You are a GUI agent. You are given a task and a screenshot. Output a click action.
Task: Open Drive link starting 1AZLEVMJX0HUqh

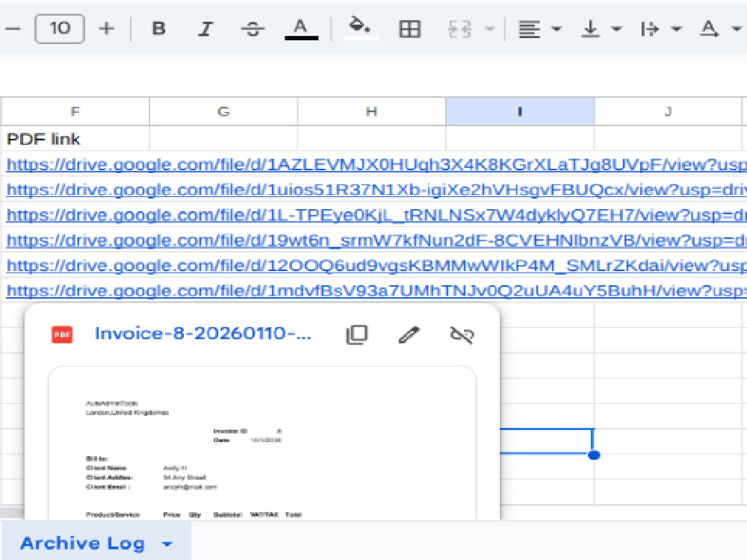coord(376,165)
